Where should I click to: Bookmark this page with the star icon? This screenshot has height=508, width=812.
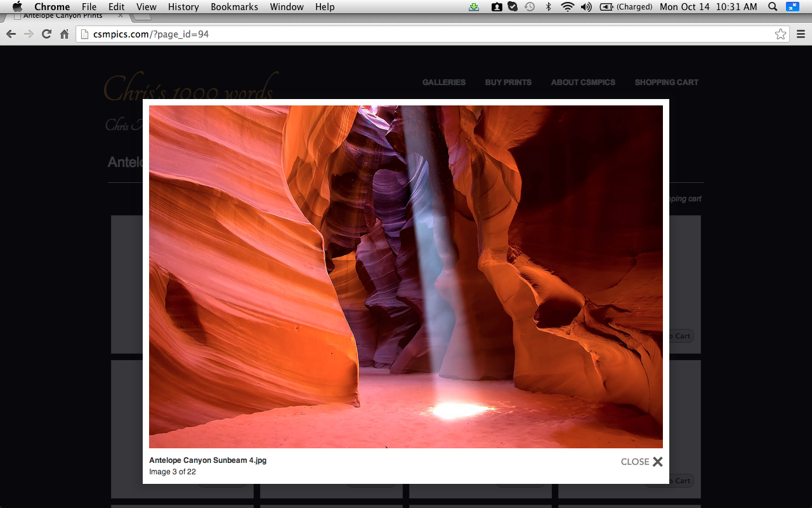pyautogui.click(x=780, y=34)
